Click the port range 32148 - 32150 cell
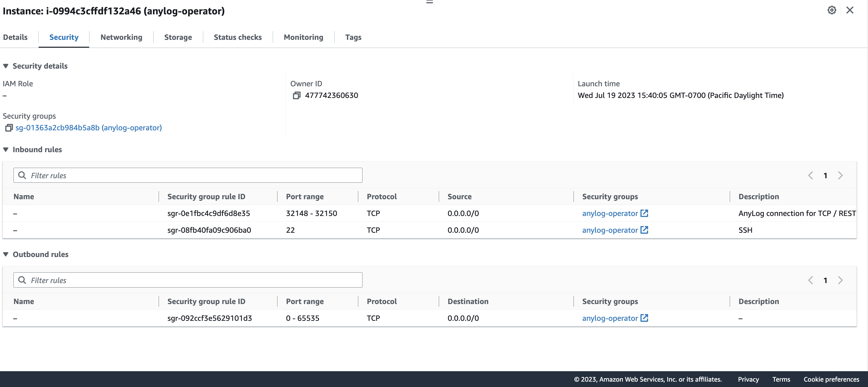The height and width of the screenshot is (387, 868). [311, 213]
